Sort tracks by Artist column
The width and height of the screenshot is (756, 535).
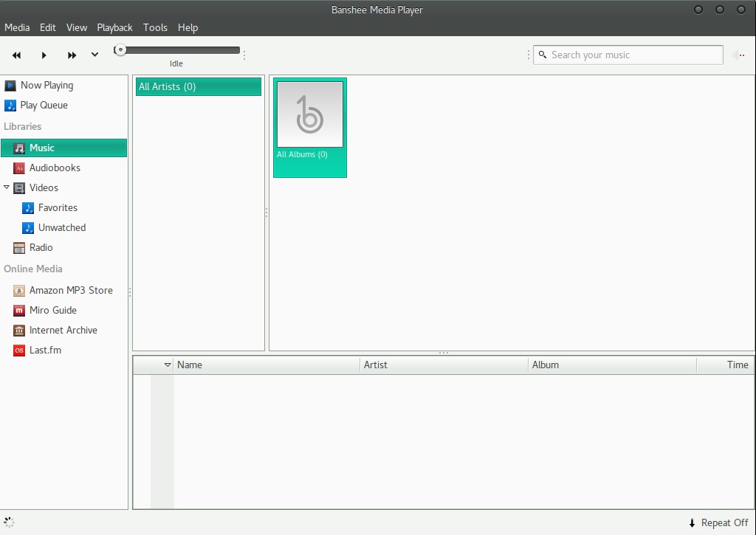click(444, 365)
